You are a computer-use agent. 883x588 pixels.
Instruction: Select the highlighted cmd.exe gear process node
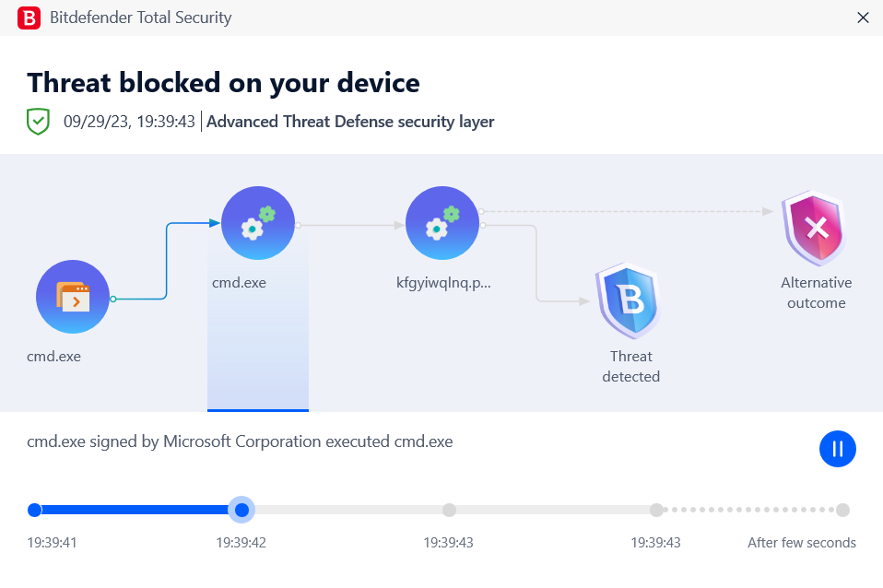258,223
